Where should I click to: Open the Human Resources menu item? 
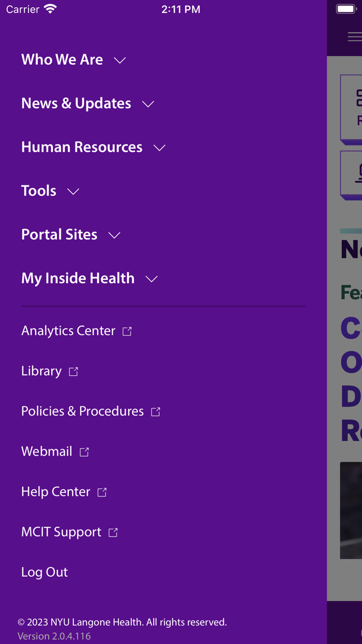pyautogui.click(x=81, y=147)
